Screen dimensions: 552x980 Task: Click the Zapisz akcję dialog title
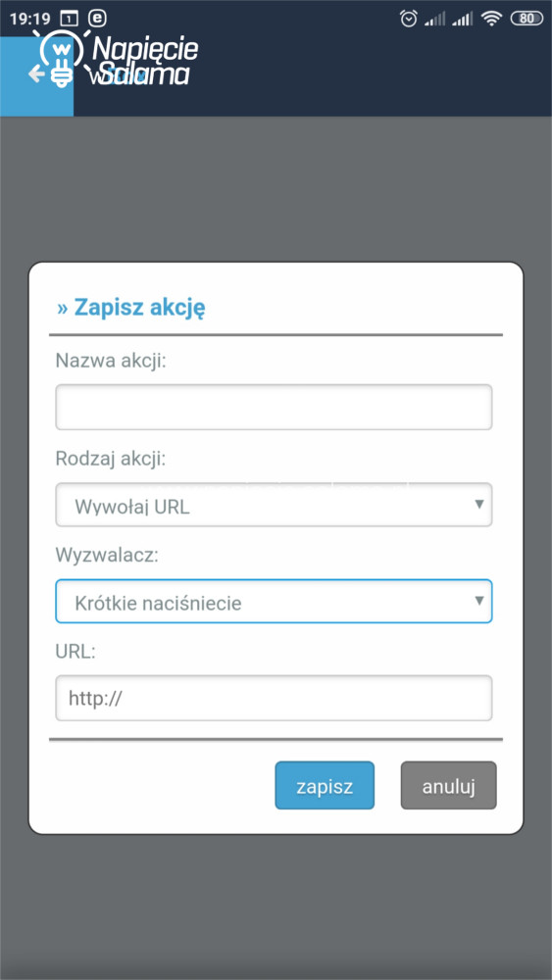[x=131, y=308]
